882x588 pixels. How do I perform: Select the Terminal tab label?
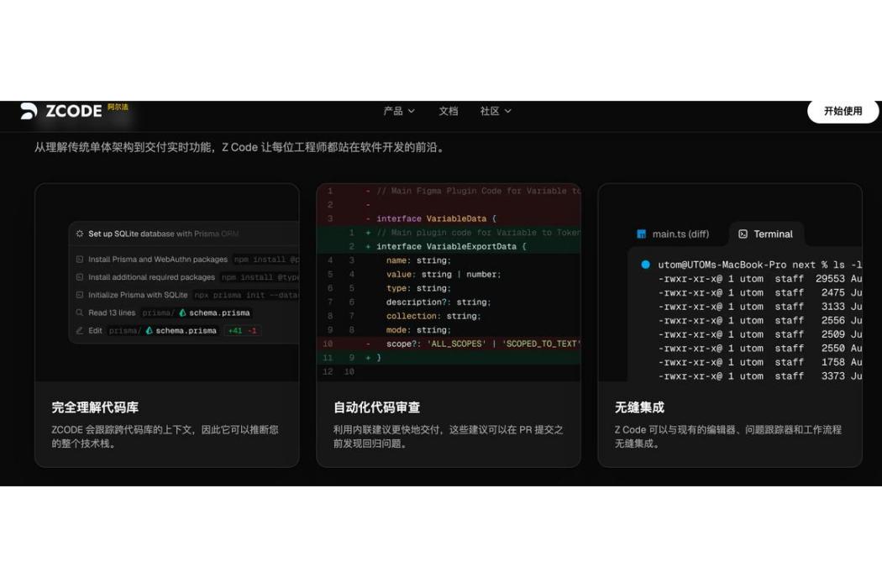coord(773,234)
